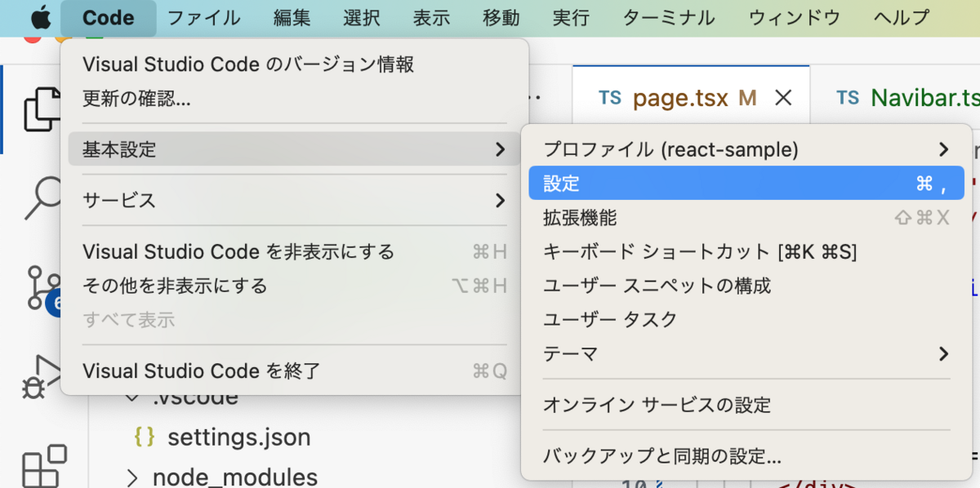Image resolution: width=980 pixels, height=488 pixels.
Task: Open the 編集 menu
Action: tap(292, 17)
